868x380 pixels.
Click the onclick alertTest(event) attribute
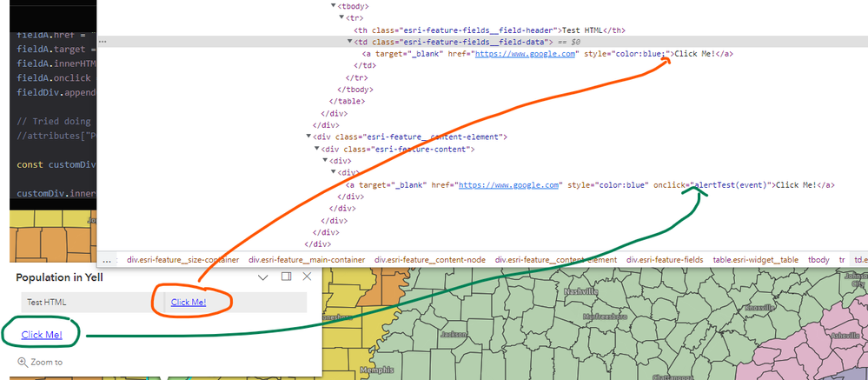coord(713,185)
